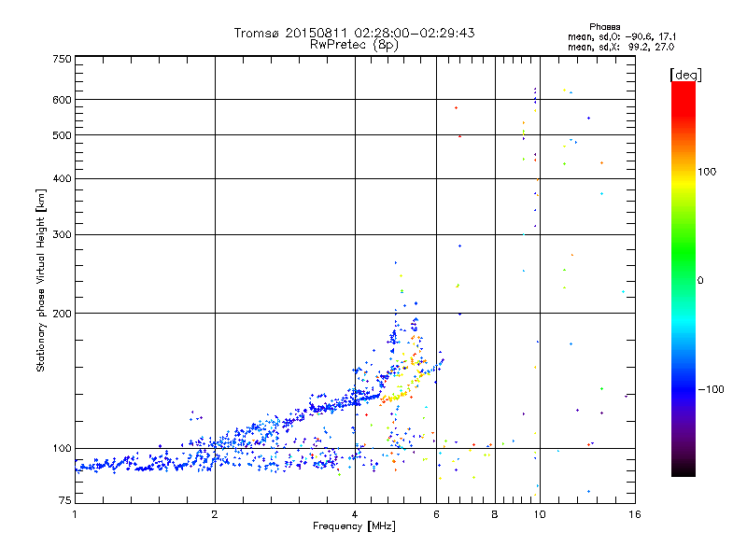The width and height of the screenshot is (747, 560).
Task: Select the subtitle 'RwPretec (8p)'
Action: [x=354, y=45]
